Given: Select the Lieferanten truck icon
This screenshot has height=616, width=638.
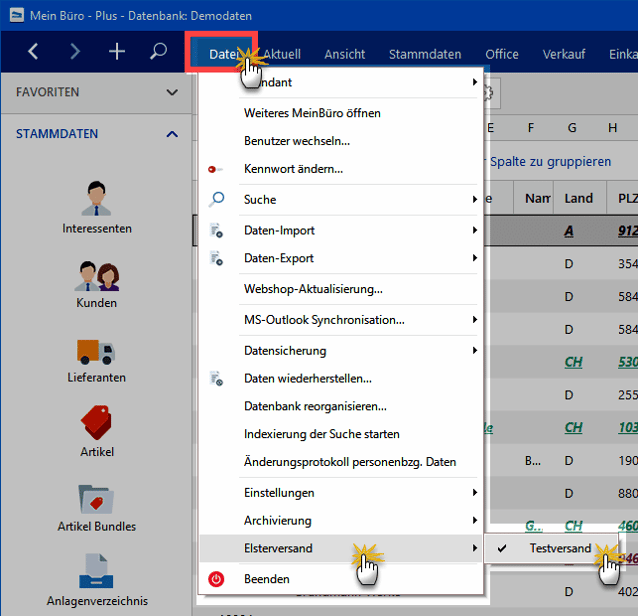Looking at the screenshot, I should pos(97,357).
